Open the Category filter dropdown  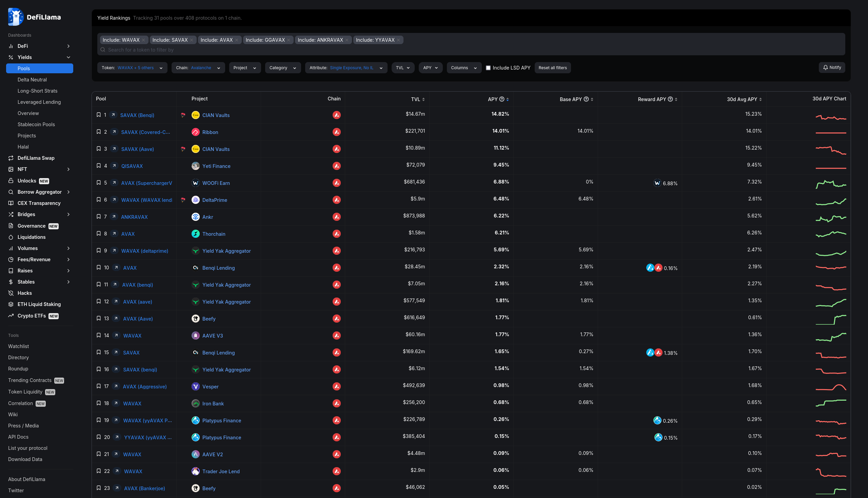pyautogui.click(x=283, y=68)
